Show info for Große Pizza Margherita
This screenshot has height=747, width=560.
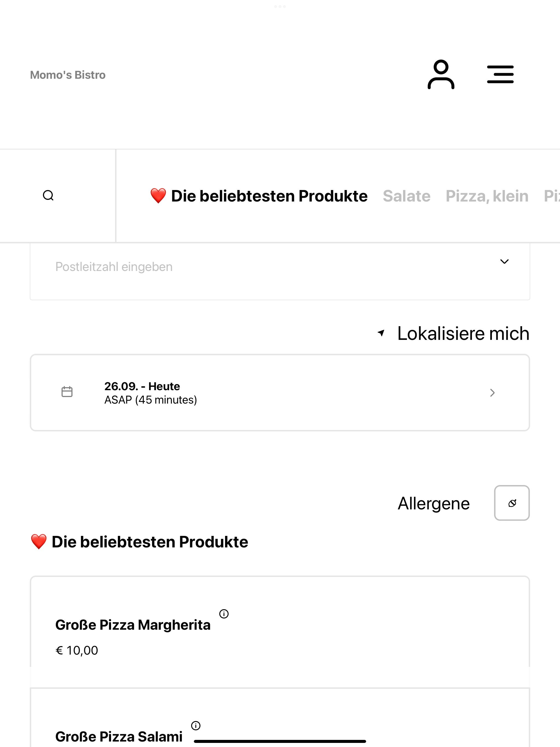click(x=224, y=614)
